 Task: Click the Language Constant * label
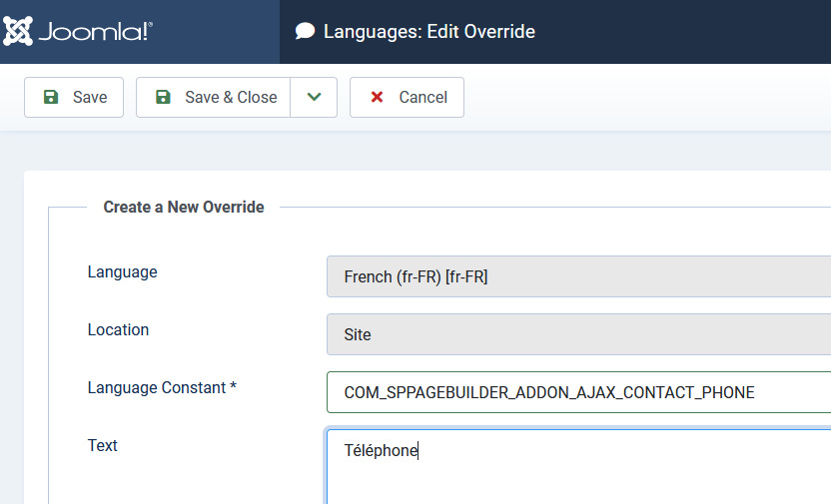[162, 387]
